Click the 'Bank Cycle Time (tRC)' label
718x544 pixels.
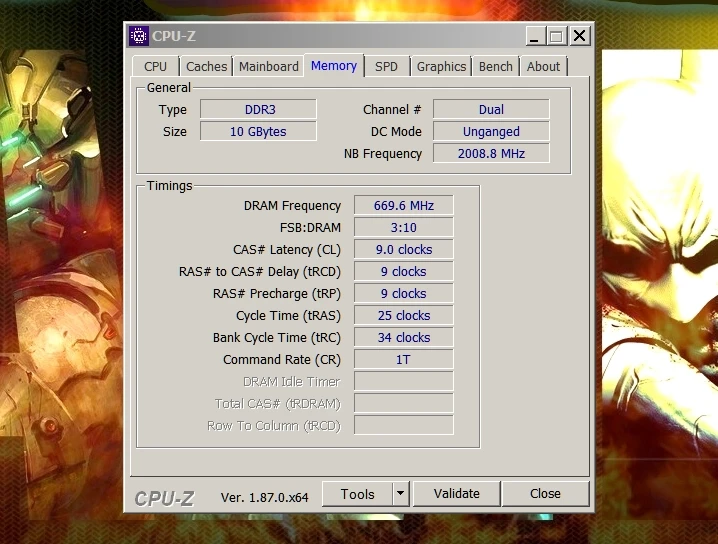click(277, 338)
